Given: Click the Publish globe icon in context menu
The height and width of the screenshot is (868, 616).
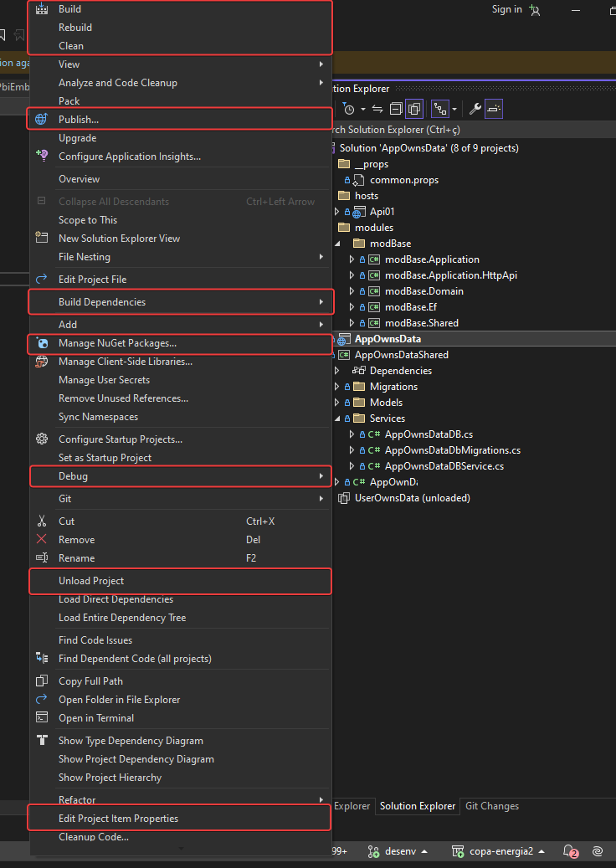Looking at the screenshot, I should pyautogui.click(x=41, y=120).
